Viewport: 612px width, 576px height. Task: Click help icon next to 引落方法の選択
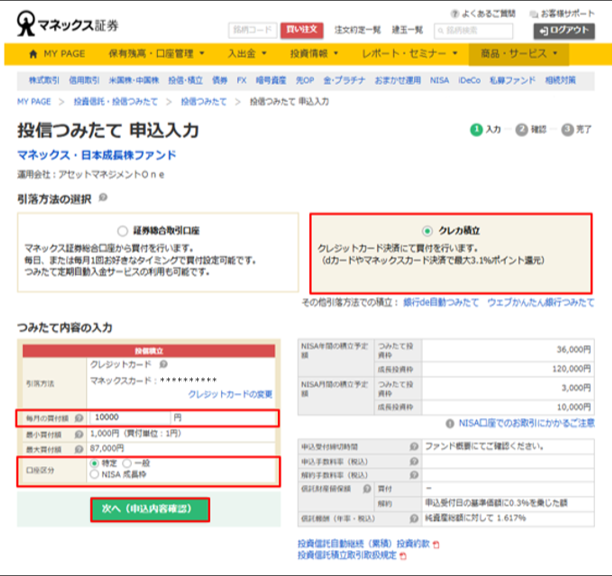103,198
